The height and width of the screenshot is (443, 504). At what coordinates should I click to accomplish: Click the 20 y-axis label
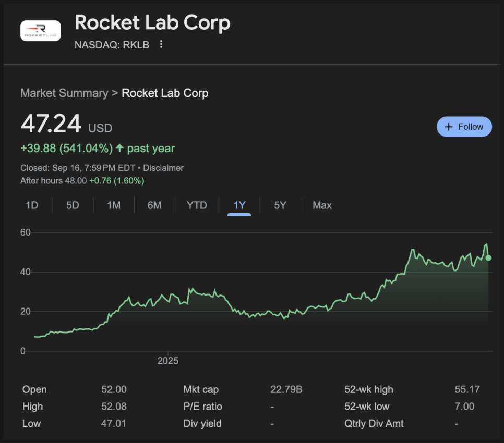coord(26,311)
